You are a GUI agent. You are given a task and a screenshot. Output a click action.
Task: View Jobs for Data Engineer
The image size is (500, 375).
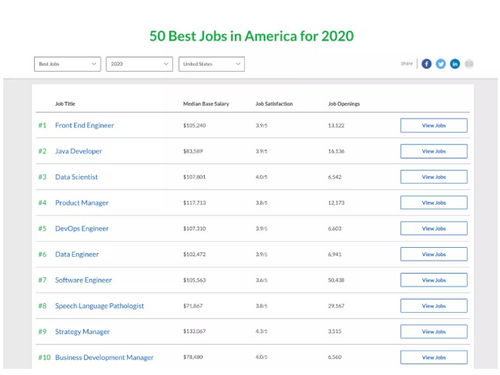pos(434,254)
